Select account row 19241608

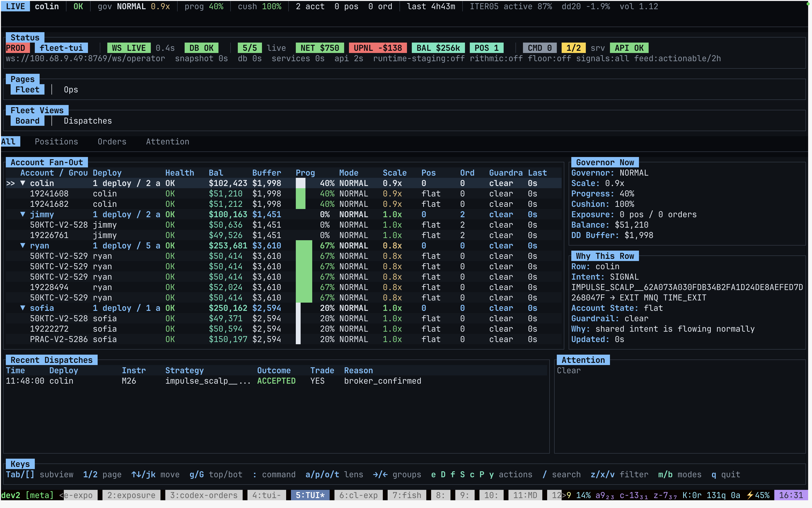[x=283, y=194]
